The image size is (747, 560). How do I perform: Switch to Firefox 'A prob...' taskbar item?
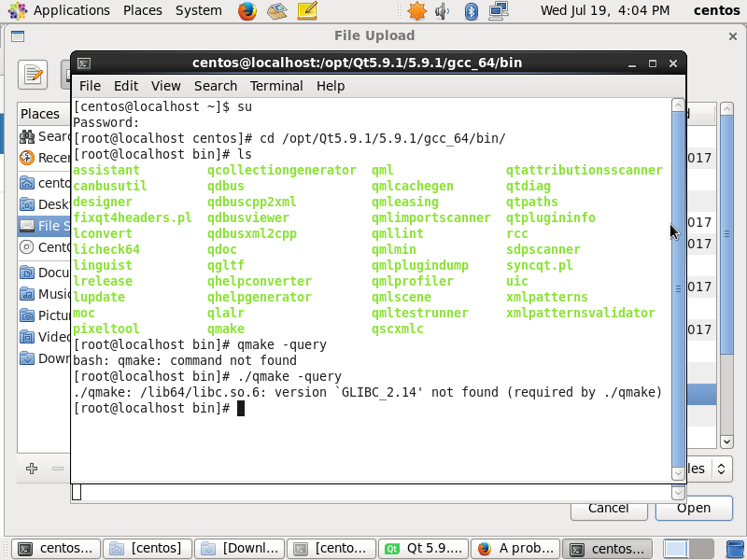coord(515,549)
